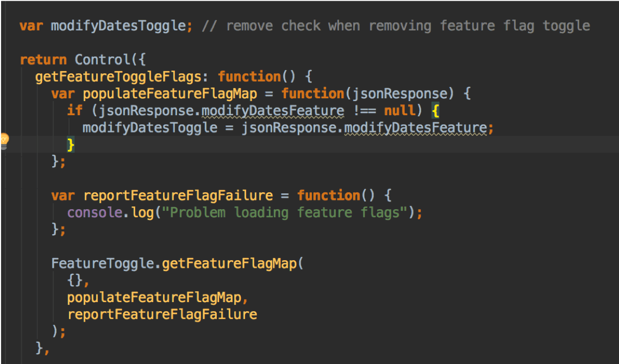The image size is (619, 364).
Task: Click the yellow lightbulb intention icon
Action: [4, 141]
